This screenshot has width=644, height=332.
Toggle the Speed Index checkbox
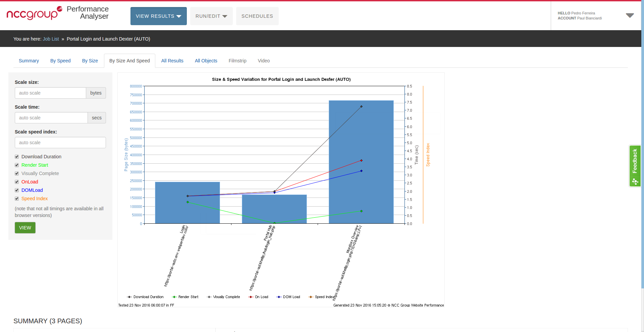(17, 199)
